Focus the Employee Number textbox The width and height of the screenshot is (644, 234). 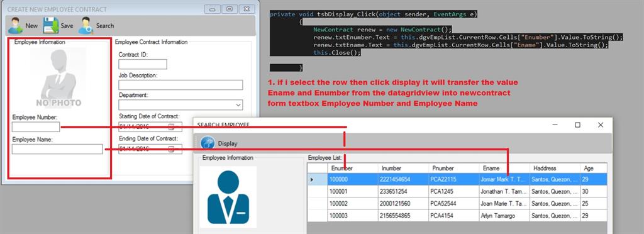pos(36,127)
